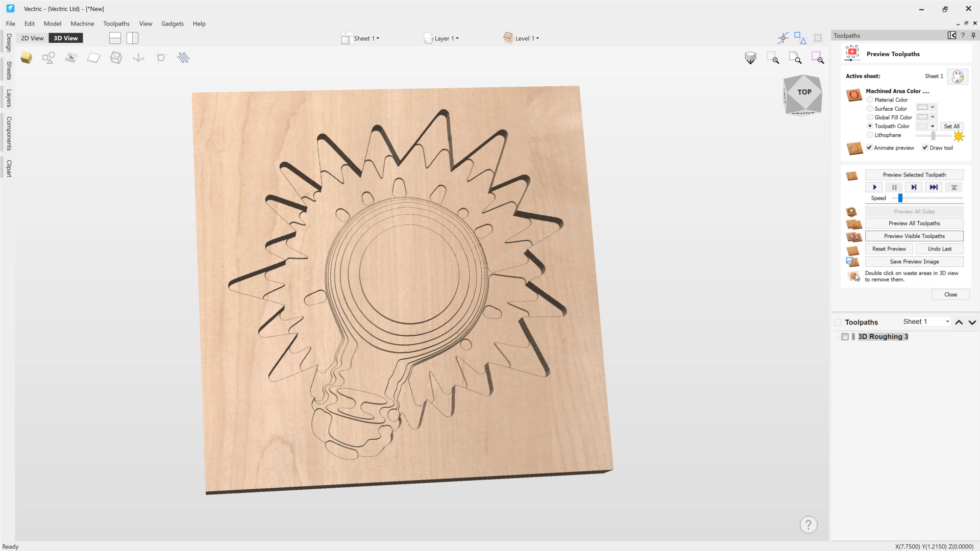Open the zoom to selection tool
This screenshot has width=980, height=551.
tap(818, 58)
